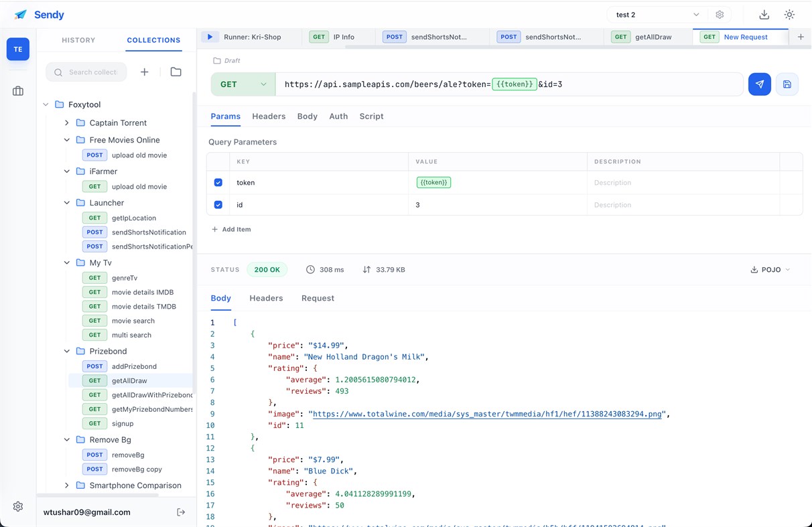This screenshot has height=527, width=812.
Task: Select the signup request in Prizebond
Action: click(123, 424)
